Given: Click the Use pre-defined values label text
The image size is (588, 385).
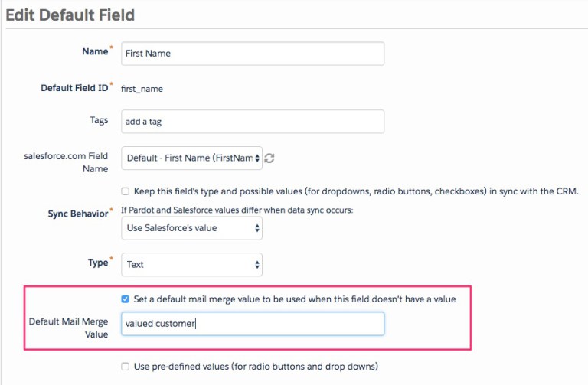Looking at the screenshot, I should pos(256,367).
